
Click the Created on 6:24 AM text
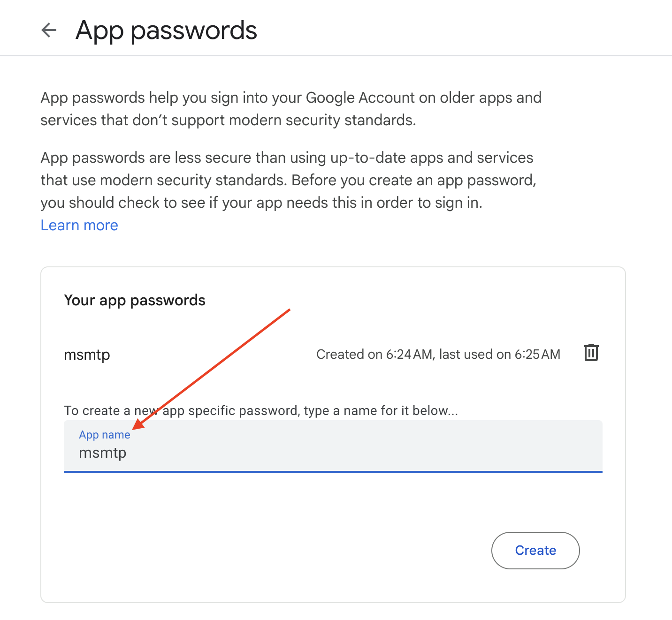coord(374,355)
